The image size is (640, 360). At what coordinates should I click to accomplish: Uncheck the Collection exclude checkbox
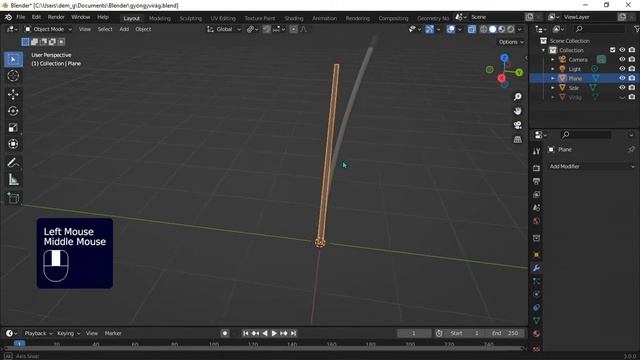(x=612, y=50)
